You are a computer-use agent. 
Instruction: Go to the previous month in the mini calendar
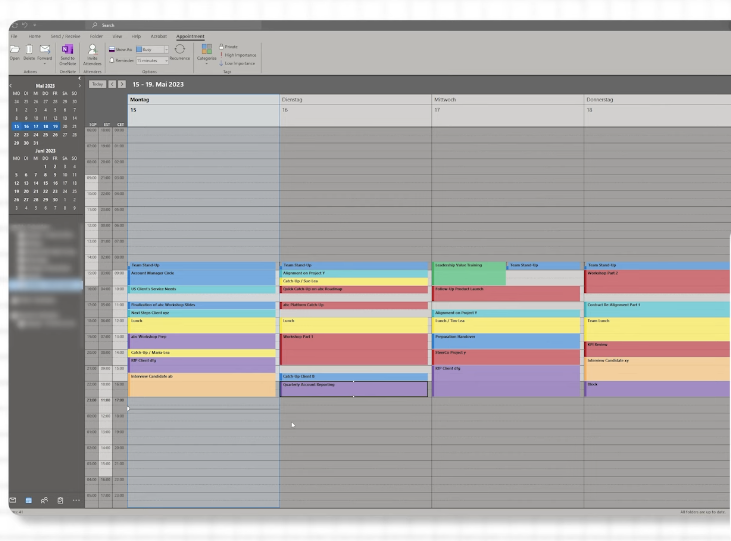(x=11, y=86)
